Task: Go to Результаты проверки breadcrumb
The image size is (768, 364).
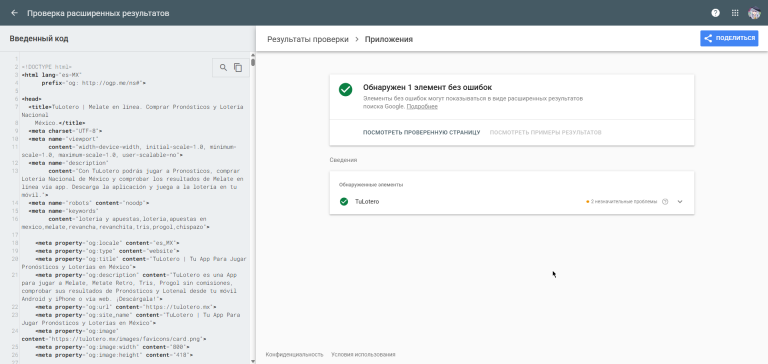Action: pos(308,39)
